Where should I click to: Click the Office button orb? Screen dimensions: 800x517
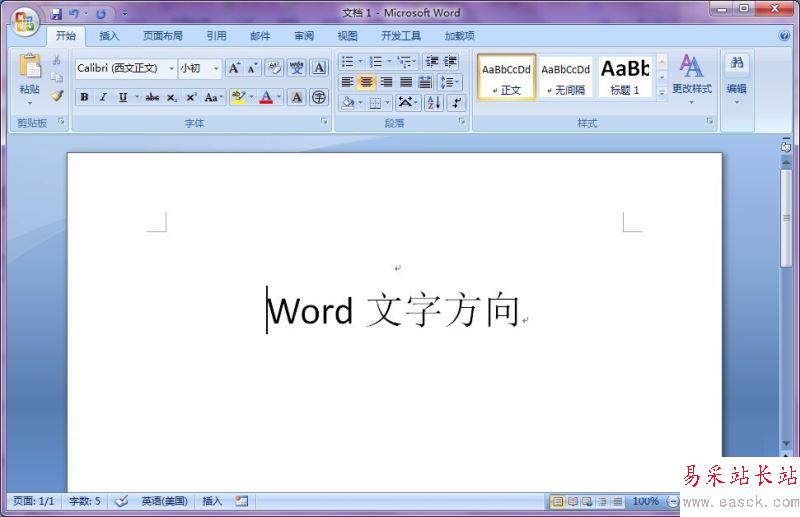point(24,21)
